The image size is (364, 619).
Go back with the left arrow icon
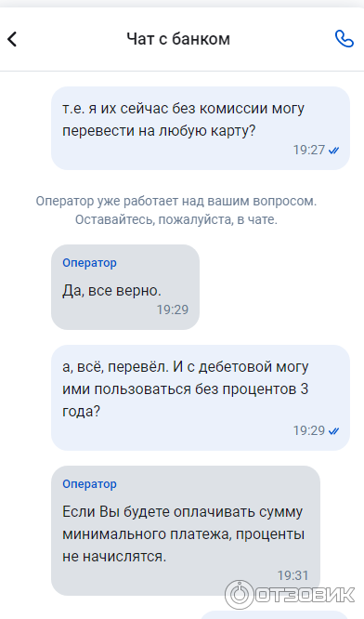pyautogui.click(x=12, y=39)
